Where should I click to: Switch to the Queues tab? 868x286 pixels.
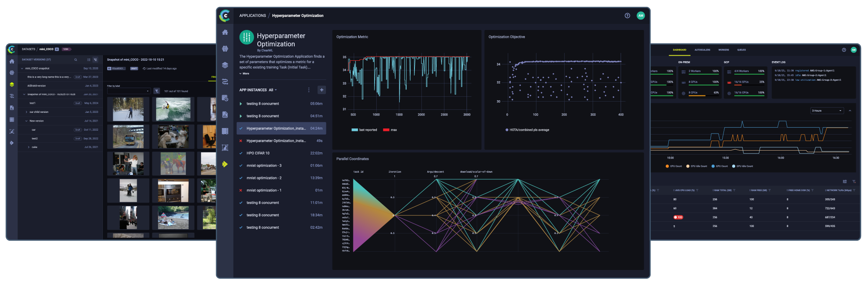pyautogui.click(x=741, y=50)
